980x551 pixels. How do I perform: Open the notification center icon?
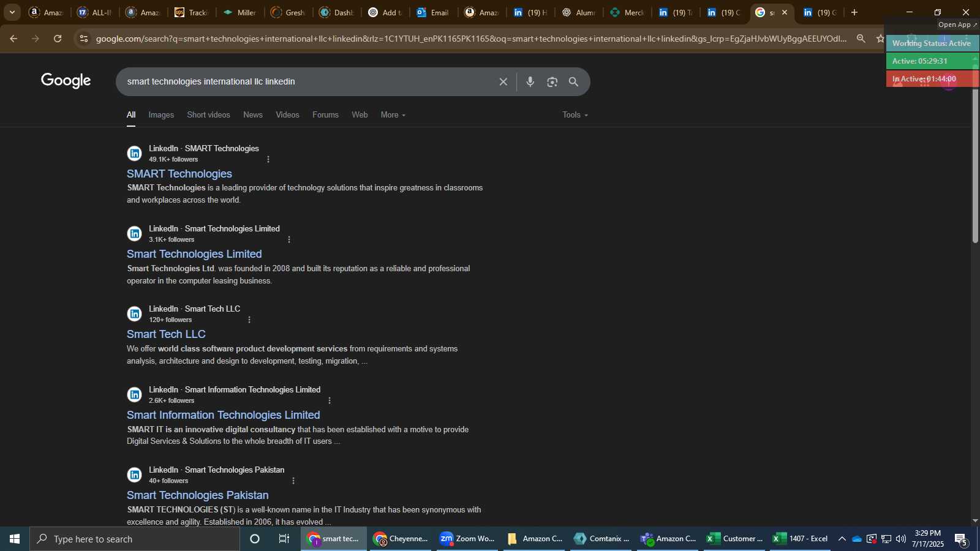click(x=961, y=539)
